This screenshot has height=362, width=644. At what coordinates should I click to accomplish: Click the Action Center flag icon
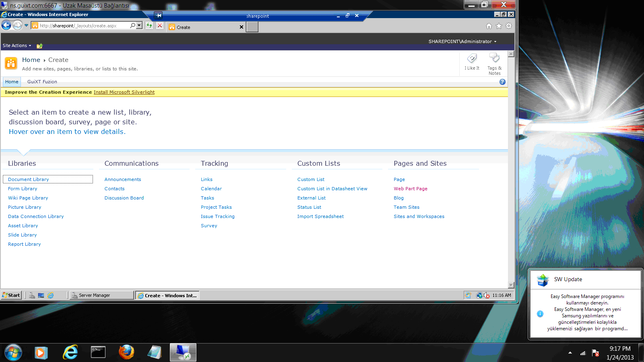[x=596, y=353]
